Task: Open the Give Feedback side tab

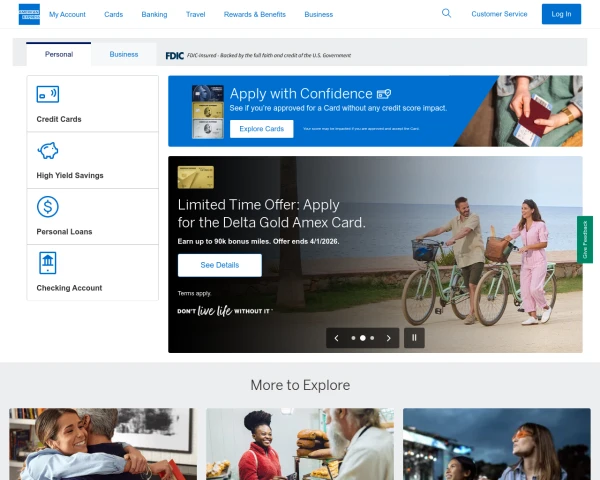Action: click(x=585, y=240)
